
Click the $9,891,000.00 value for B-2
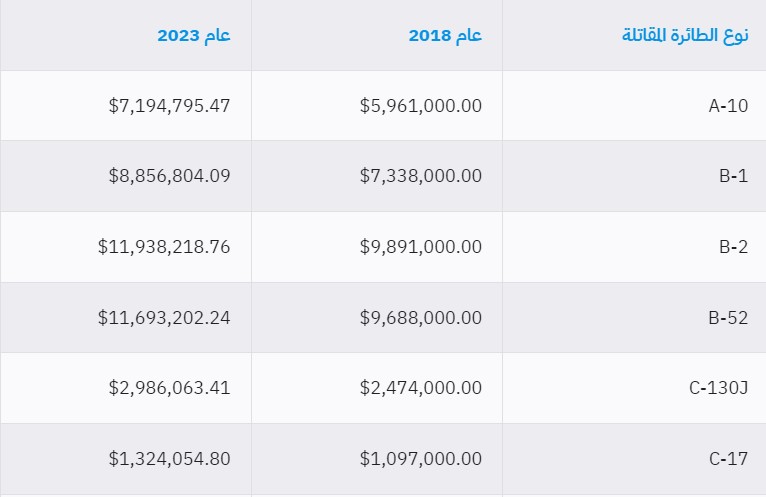click(x=421, y=247)
